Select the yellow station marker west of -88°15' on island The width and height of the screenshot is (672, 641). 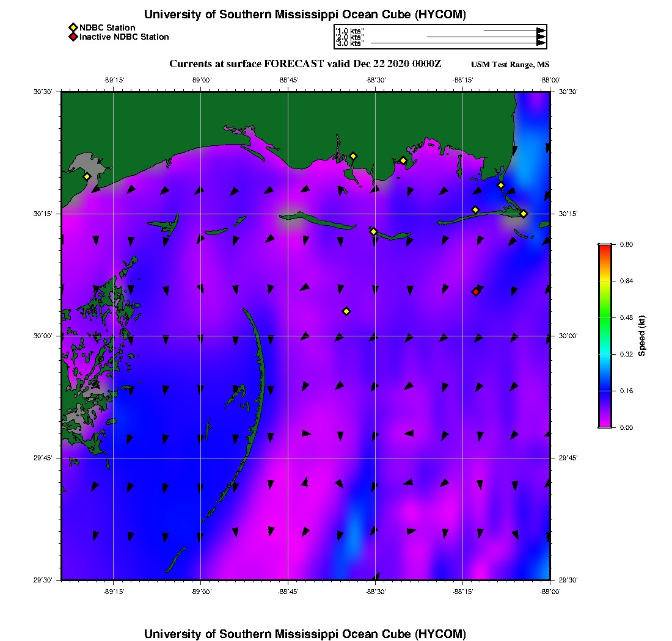[x=475, y=210]
